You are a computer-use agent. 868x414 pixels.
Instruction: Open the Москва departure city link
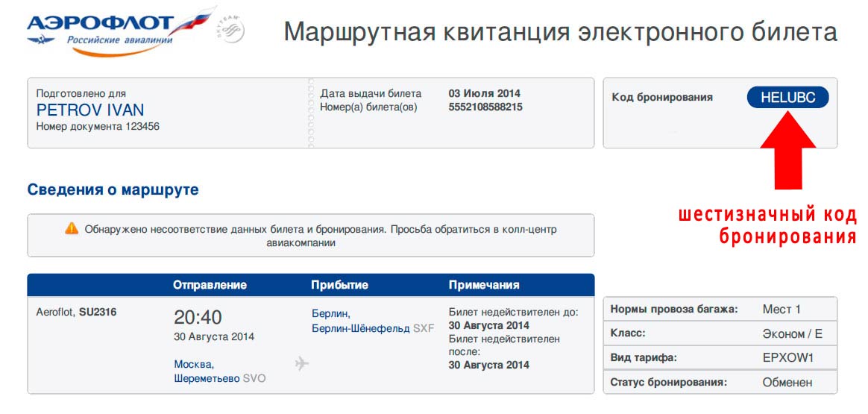pyautogui.click(x=194, y=364)
